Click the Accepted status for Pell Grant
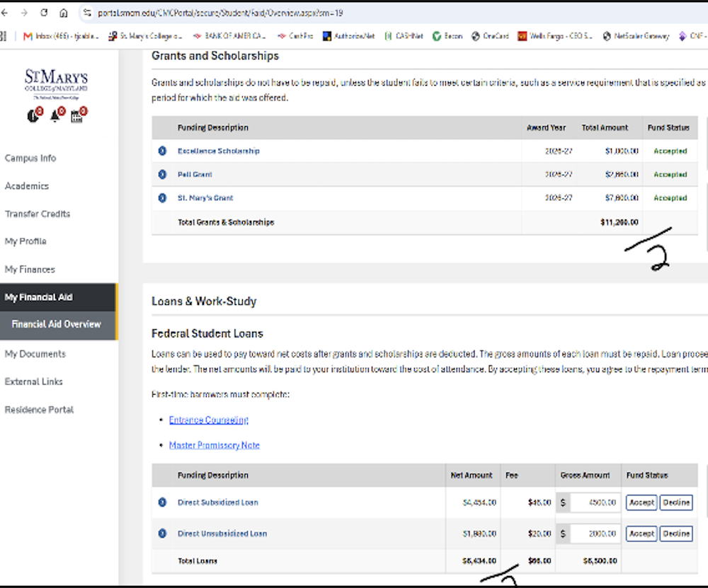The image size is (708, 588). pyautogui.click(x=670, y=174)
